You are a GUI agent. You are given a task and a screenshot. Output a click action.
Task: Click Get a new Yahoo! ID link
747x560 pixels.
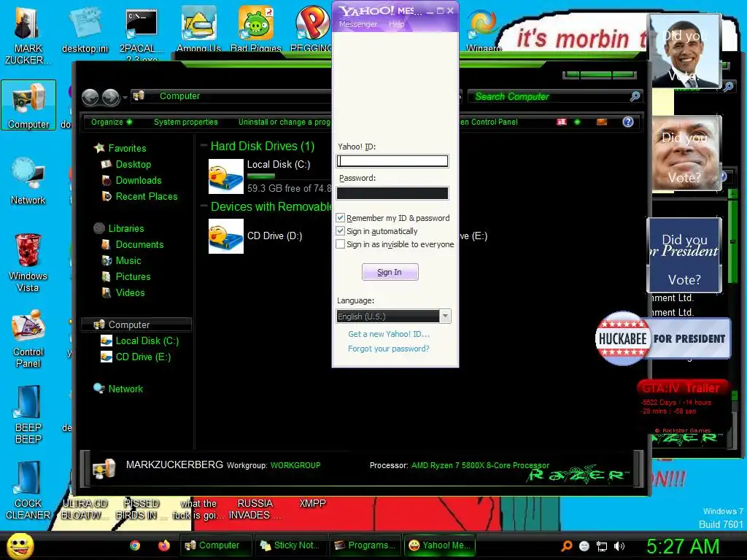point(389,334)
